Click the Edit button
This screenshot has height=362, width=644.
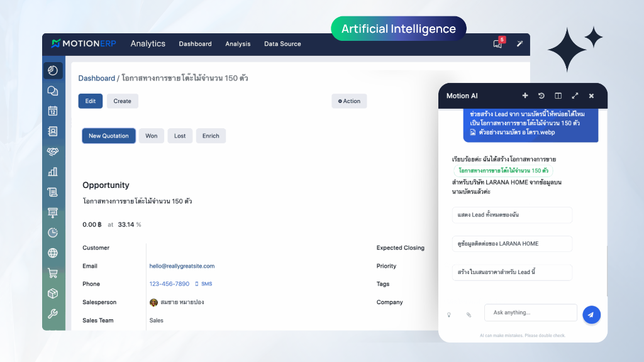[x=91, y=101]
